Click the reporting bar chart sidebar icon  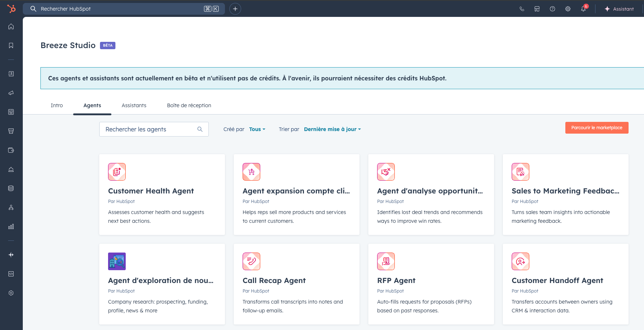tap(11, 226)
